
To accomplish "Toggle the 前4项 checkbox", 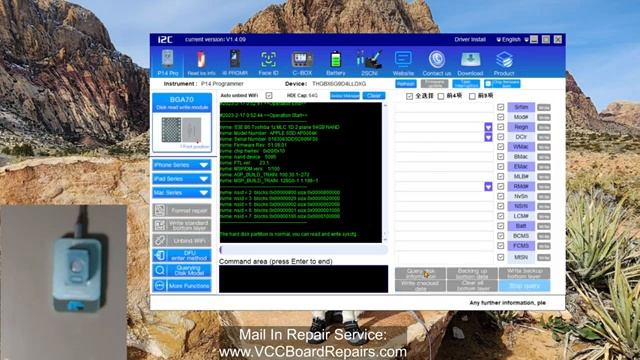I will [441, 96].
